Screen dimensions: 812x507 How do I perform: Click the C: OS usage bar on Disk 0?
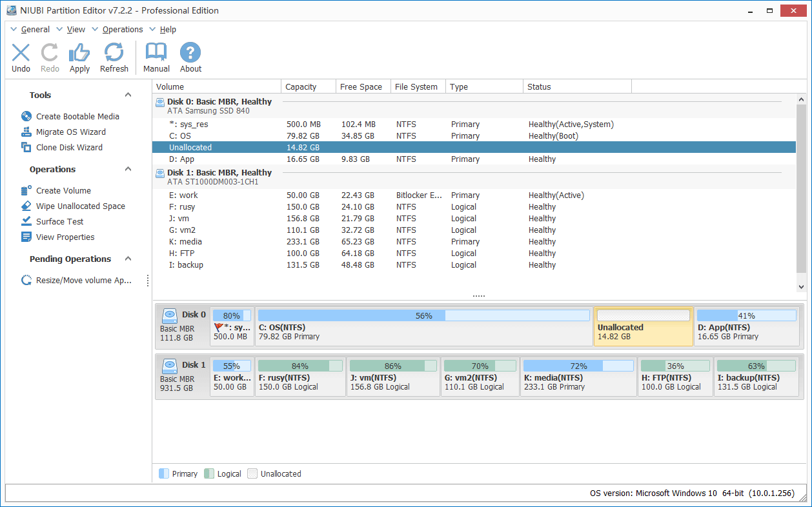click(x=425, y=315)
